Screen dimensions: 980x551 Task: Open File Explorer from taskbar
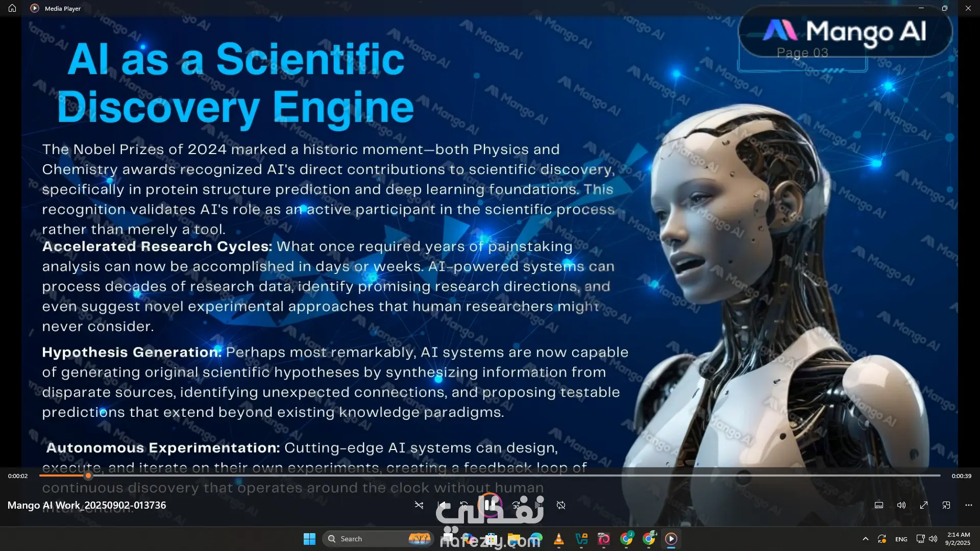[513, 539]
